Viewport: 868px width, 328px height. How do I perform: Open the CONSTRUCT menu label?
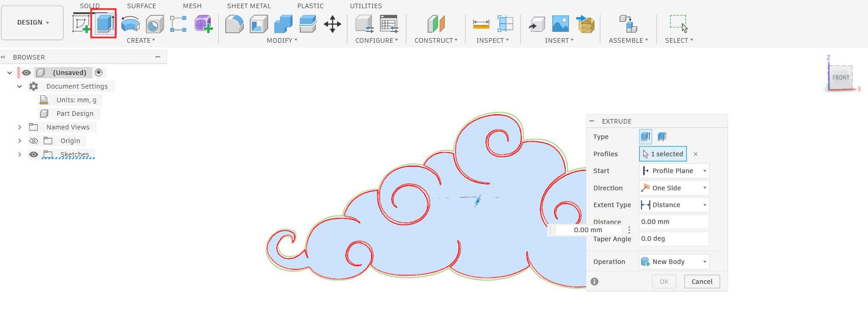point(436,40)
